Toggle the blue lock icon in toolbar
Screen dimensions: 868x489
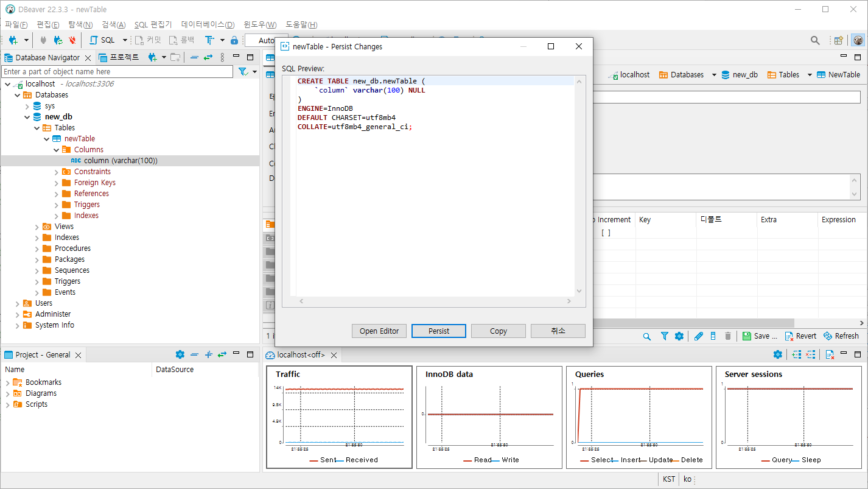[234, 40]
